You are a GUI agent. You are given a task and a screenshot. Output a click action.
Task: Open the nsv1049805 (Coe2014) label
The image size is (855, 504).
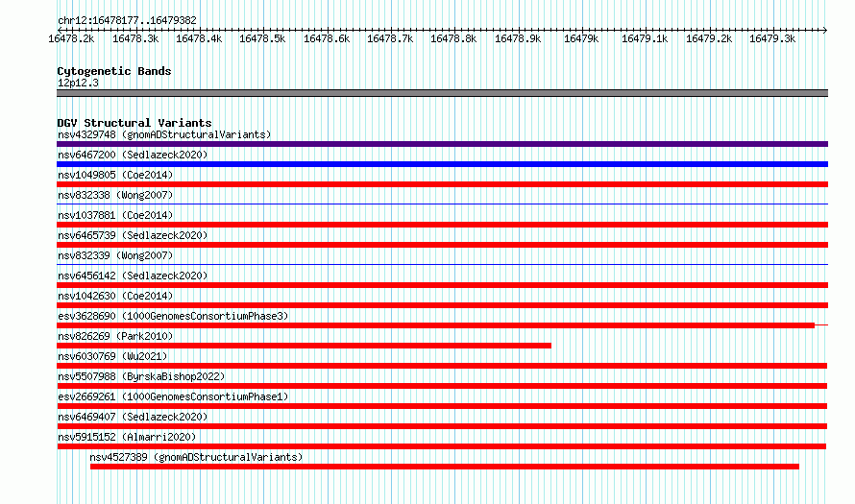[115, 175]
